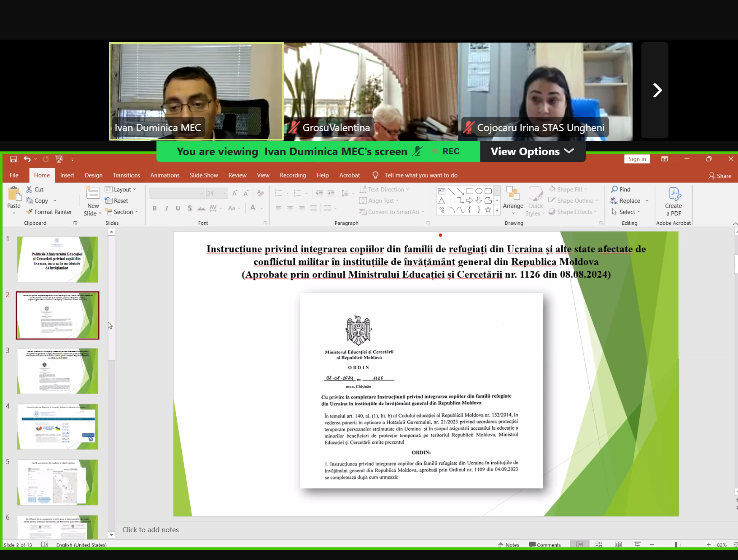Screen dimensions: 738x560
Task: Open the Arrange drawing tool
Action: pos(513,201)
